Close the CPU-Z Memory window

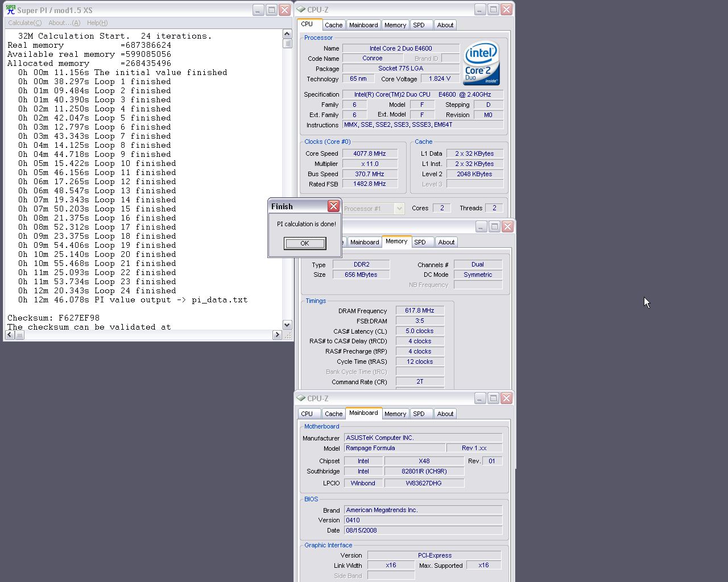(x=507, y=227)
